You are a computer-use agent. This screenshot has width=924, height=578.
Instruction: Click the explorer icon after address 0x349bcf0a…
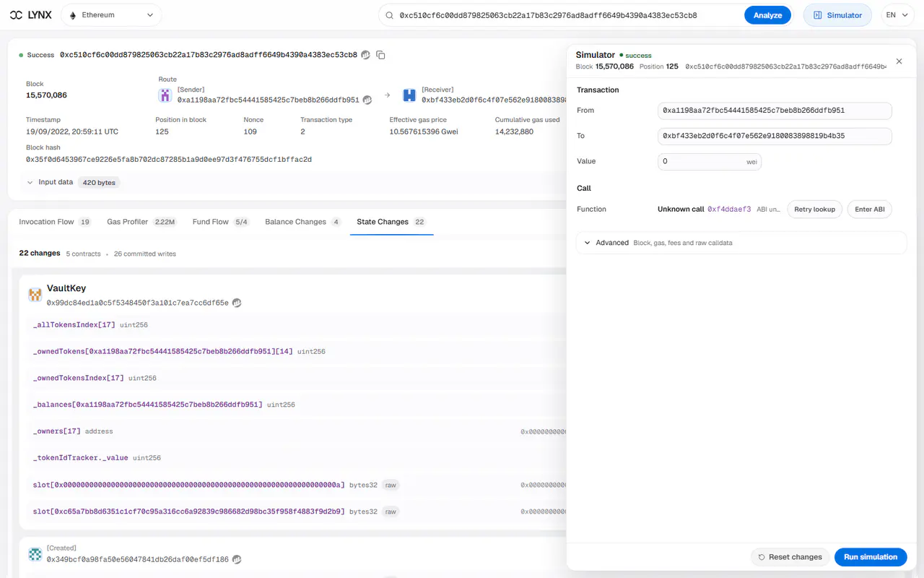[237, 559]
